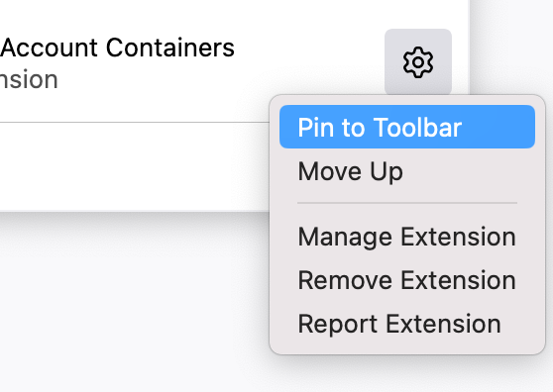The image size is (553, 392).
Task: Click the highlighted blue menu item
Action: 407,127
